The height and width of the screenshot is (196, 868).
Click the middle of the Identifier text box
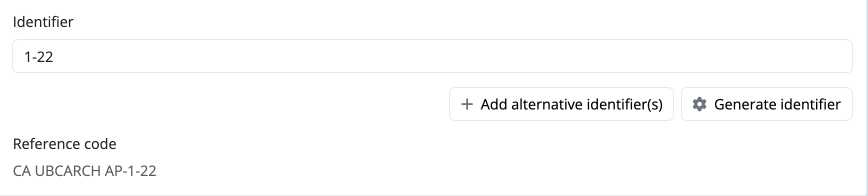432,56
